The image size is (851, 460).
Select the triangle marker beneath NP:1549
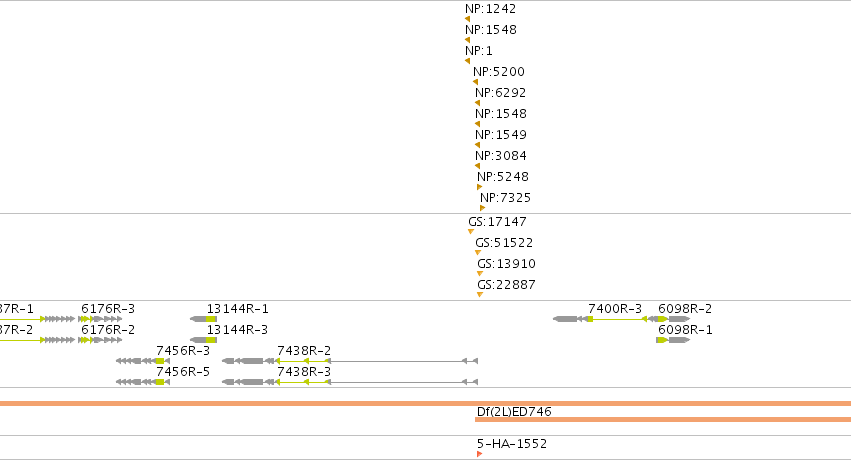click(x=477, y=145)
